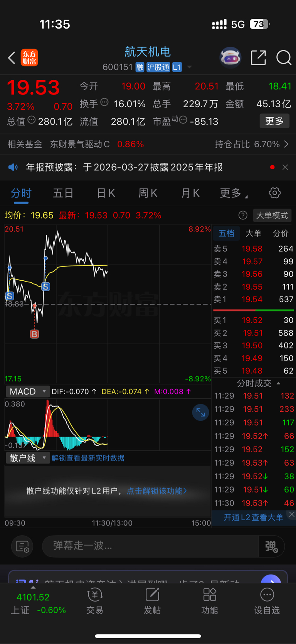296x644 pixels.
Task: Open the robot assistant avatar
Action: pyautogui.click(x=230, y=58)
